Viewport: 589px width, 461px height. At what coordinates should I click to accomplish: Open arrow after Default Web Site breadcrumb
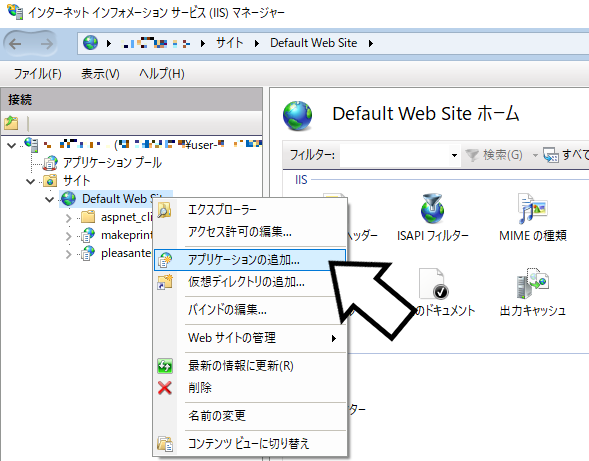[x=371, y=44]
